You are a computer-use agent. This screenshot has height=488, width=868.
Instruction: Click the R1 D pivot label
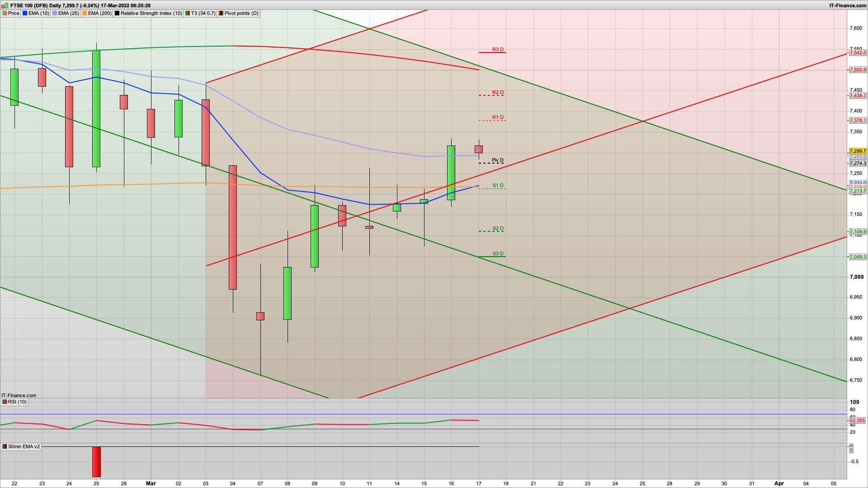(498, 117)
